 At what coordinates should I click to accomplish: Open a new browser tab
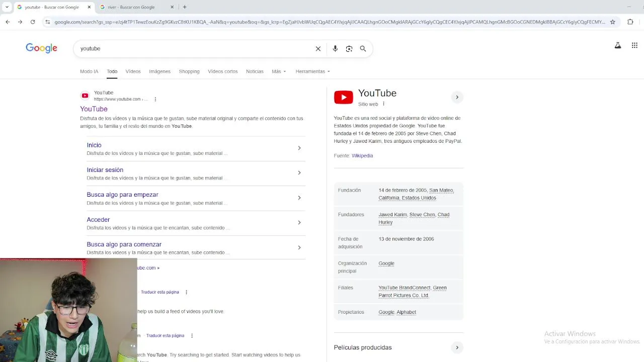(185, 7)
